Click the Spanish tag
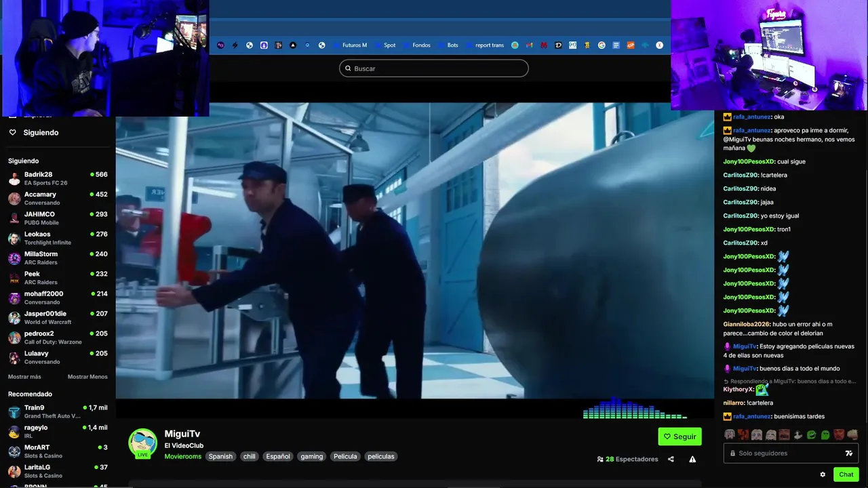 pyautogui.click(x=220, y=456)
